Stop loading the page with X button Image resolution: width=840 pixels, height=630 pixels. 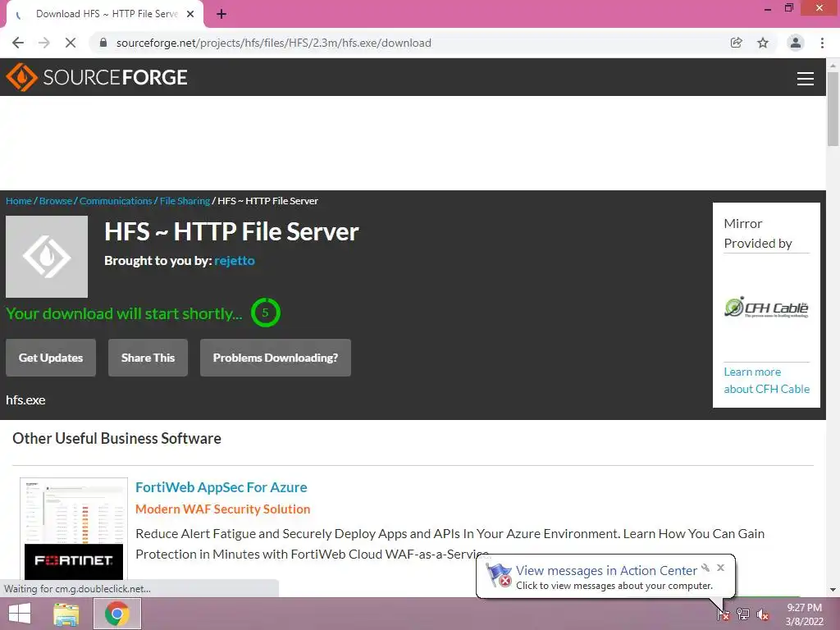[x=71, y=43]
